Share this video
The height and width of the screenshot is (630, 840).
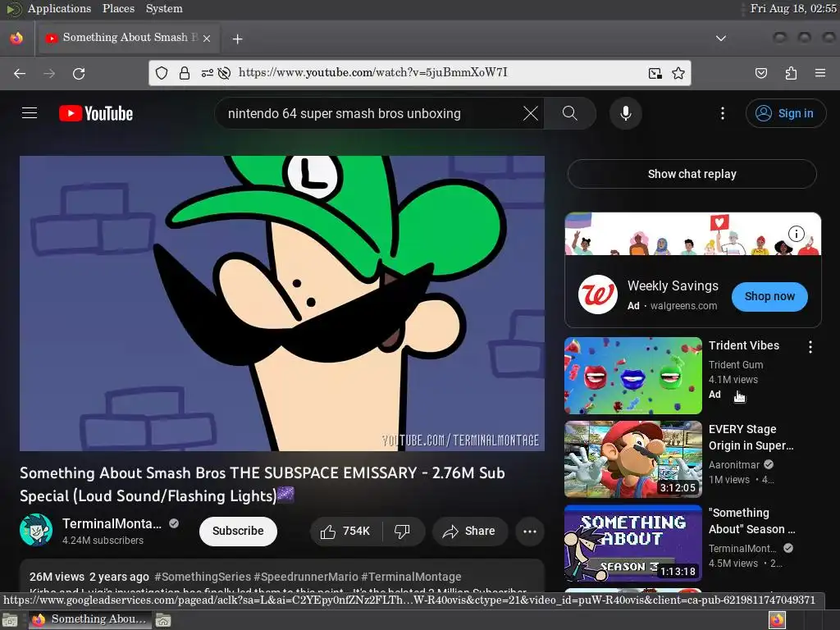[x=469, y=531]
